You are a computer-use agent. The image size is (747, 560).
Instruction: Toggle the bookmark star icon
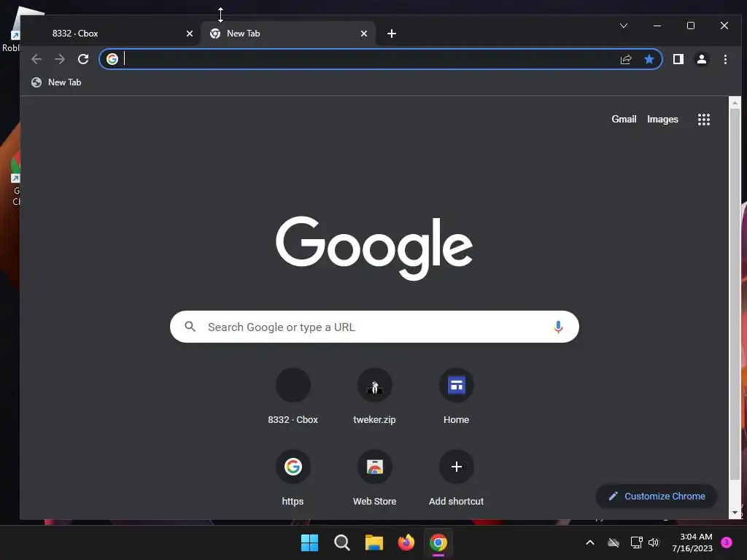pyautogui.click(x=649, y=59)
